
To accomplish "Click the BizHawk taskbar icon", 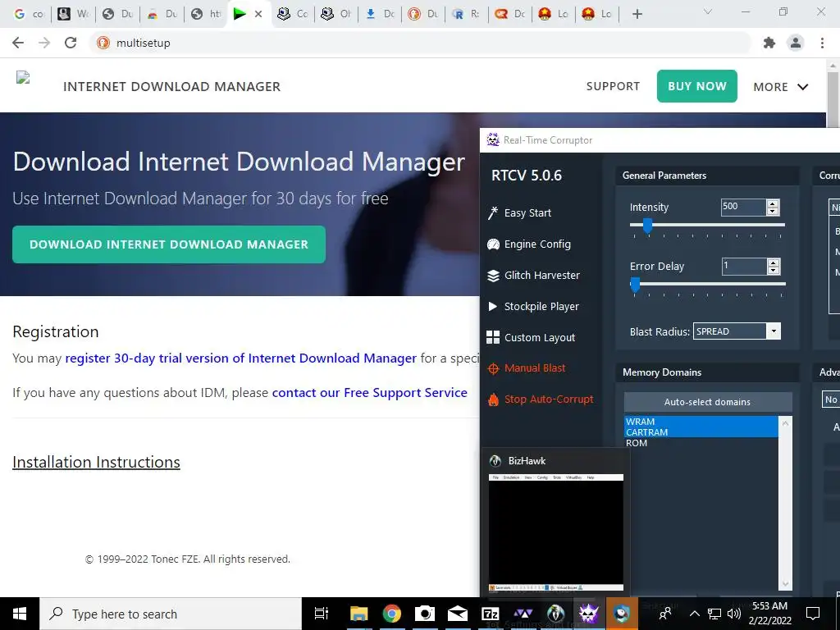I will pyautogui.click(x=555, y=614).
